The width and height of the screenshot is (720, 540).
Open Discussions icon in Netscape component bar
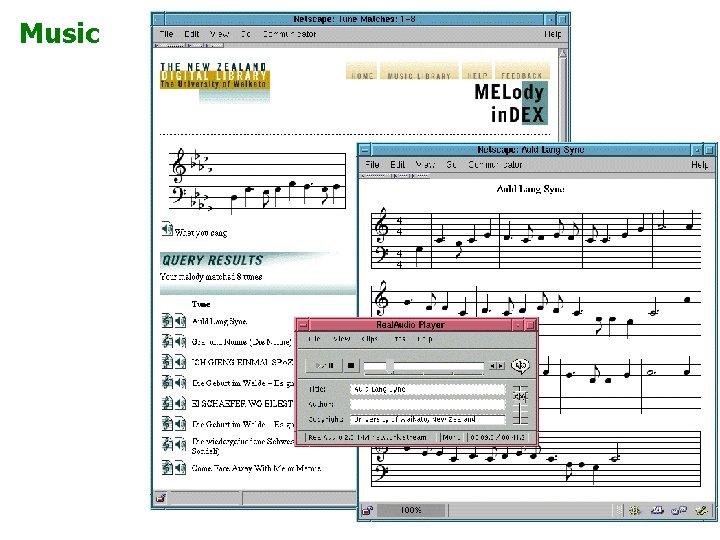(x=679, y=510)
